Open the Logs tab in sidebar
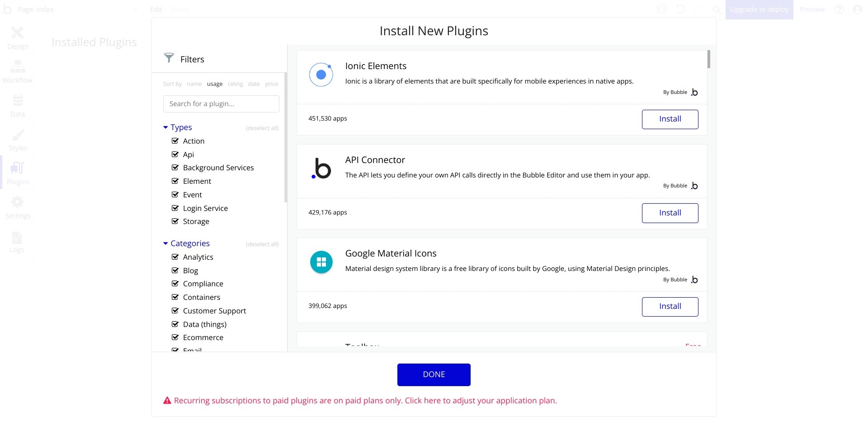The width and height of the screenshot is (868, 448). 17,242
